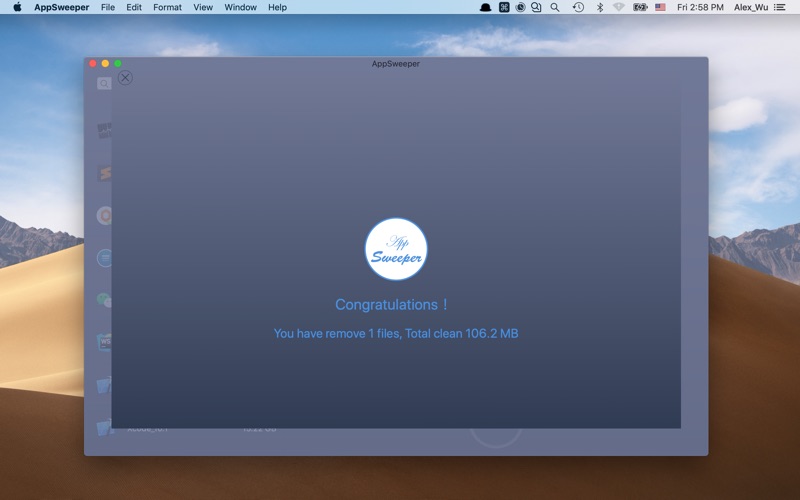Click the green zoom window button
Viewport: 800px width, 500px height.
tap(118, 63)
